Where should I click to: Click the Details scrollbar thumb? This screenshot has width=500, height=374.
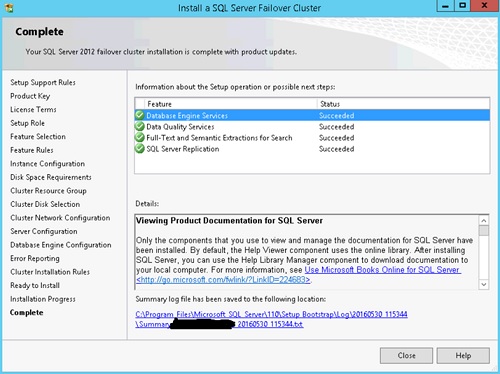484,231
